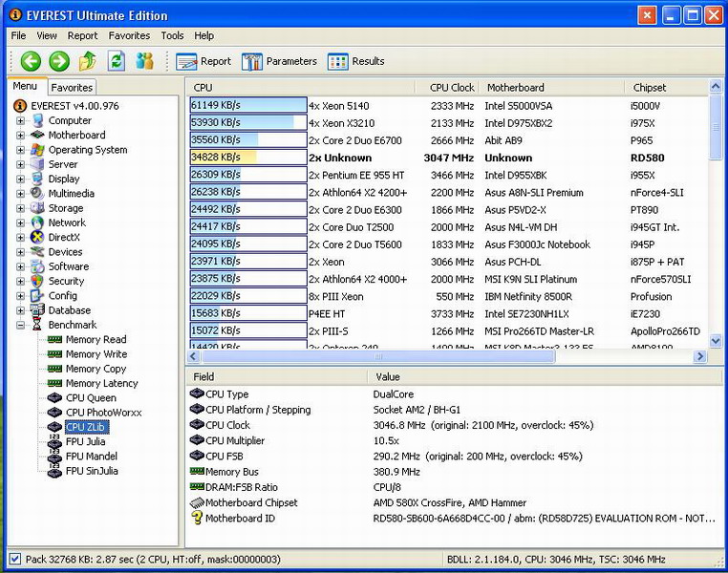Select the Storage tree node

tap(66, 208)
